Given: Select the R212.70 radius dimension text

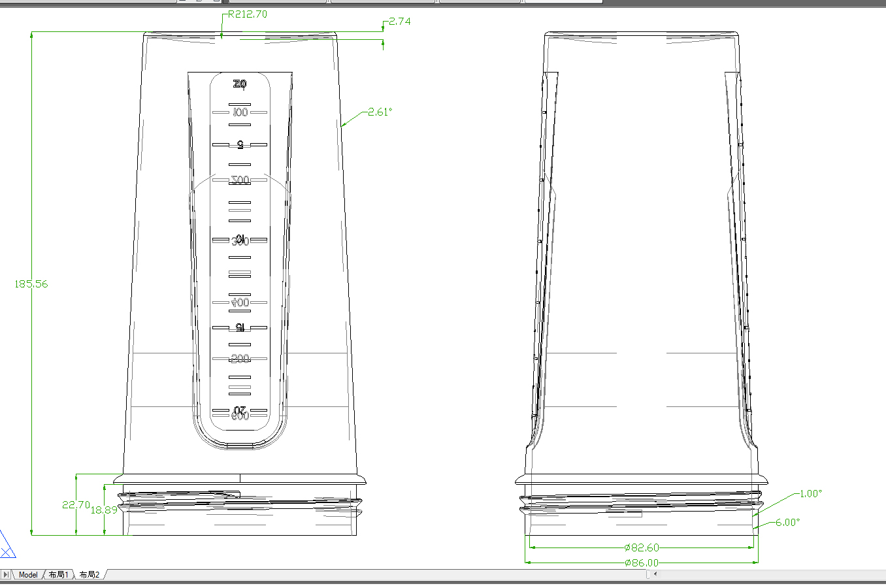Looking at the screenshot, I should point(247,14).
